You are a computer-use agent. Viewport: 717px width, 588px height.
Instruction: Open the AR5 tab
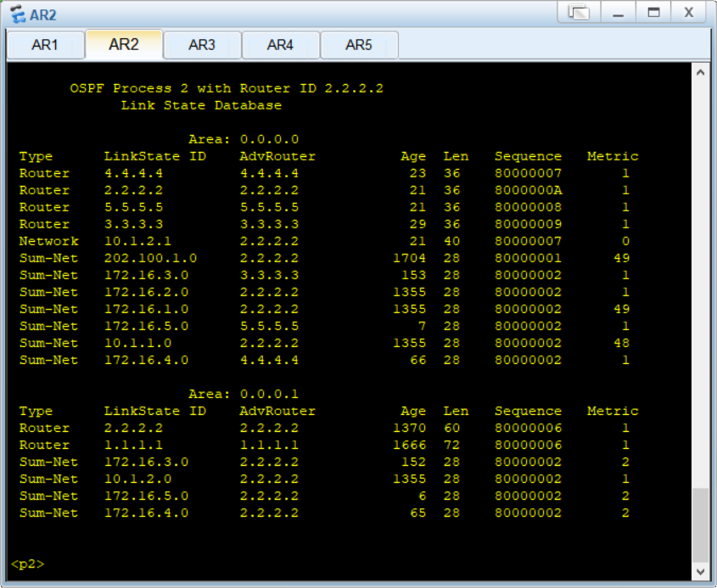pos(359,45)
